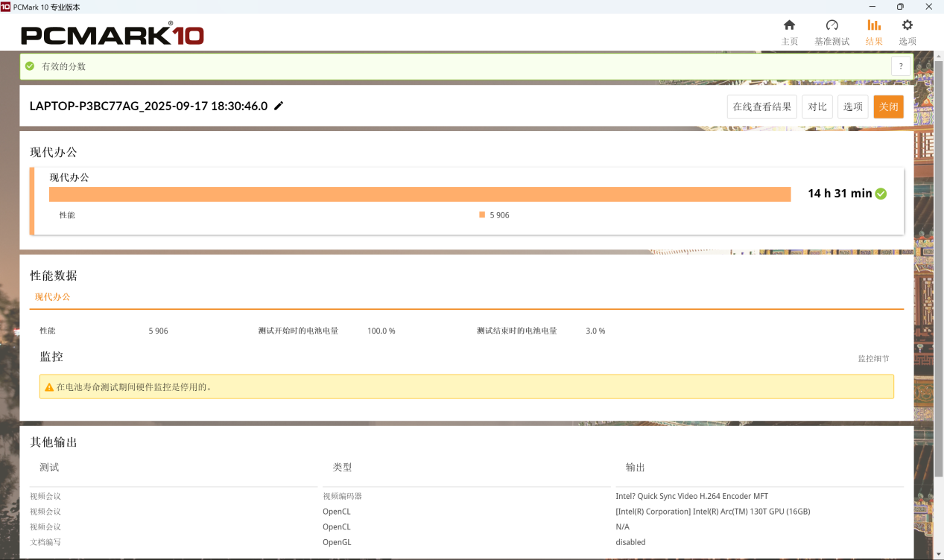Image resolution: width=944 pixels, height=560 pixels.
Task: Click the green check beside 14 h 31 min
Action: pos(881,194)
